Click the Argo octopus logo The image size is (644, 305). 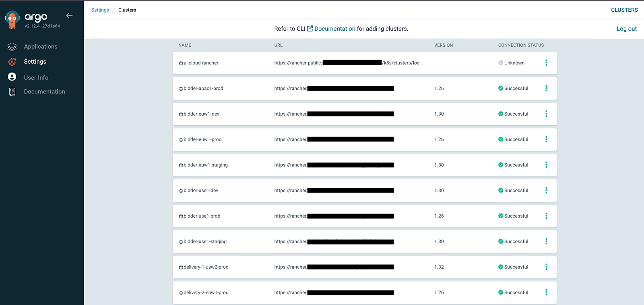tap(12, 18)
